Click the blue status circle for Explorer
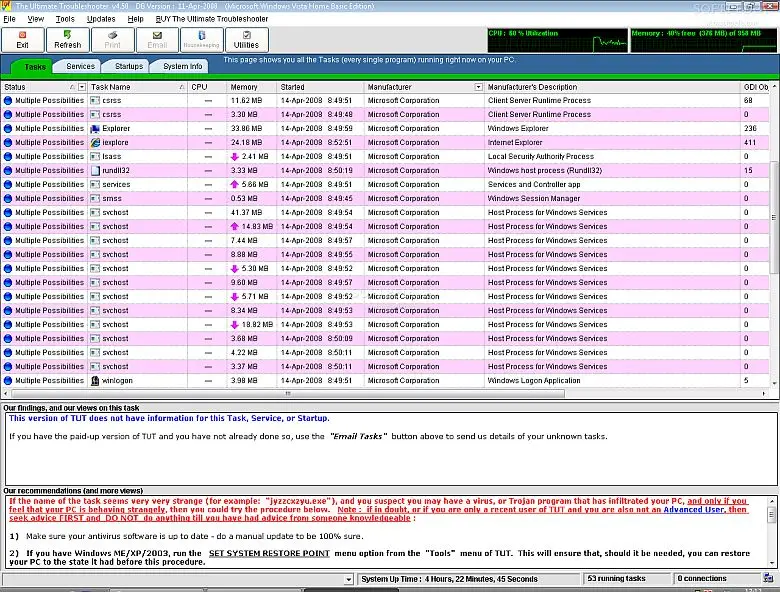Screen dimensions: 780x592 (x=8, y=128)
